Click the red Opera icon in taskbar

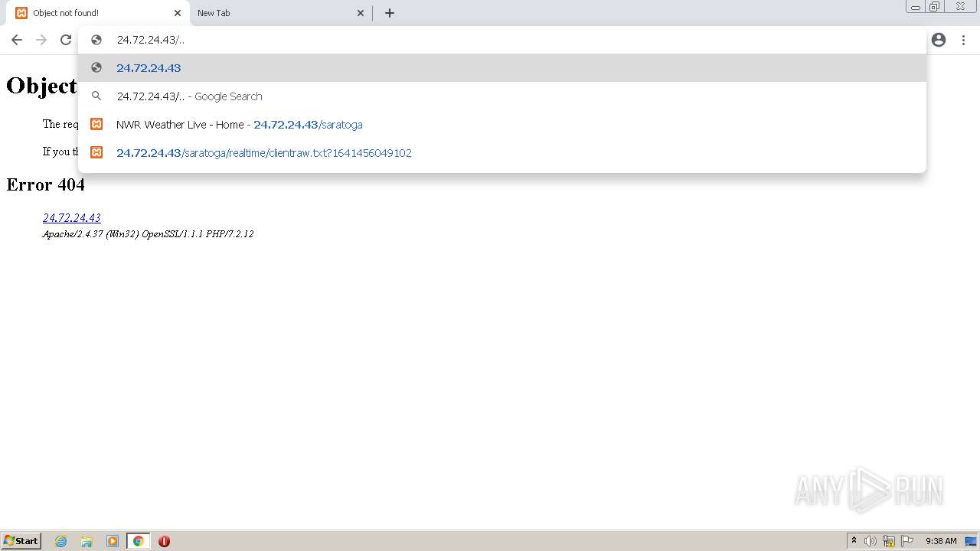pos(164,541)
